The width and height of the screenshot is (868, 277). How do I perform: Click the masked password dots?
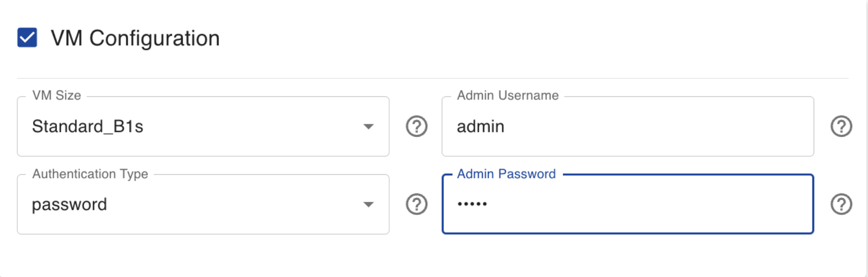click(x=472, y=204)
